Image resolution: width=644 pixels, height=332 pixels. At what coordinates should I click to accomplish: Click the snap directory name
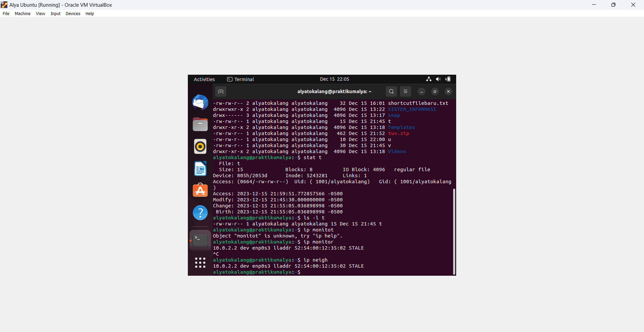394,115
